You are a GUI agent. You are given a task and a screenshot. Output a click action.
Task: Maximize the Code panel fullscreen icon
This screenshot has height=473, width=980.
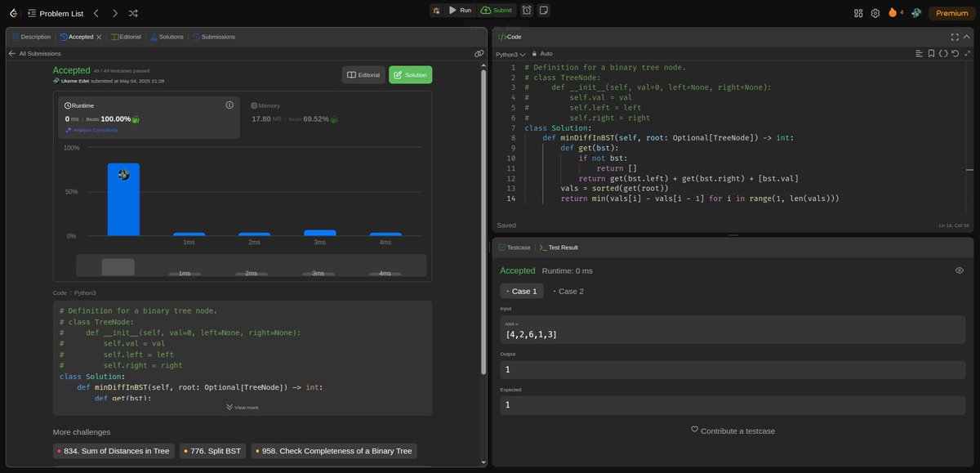tap(955, 37)
